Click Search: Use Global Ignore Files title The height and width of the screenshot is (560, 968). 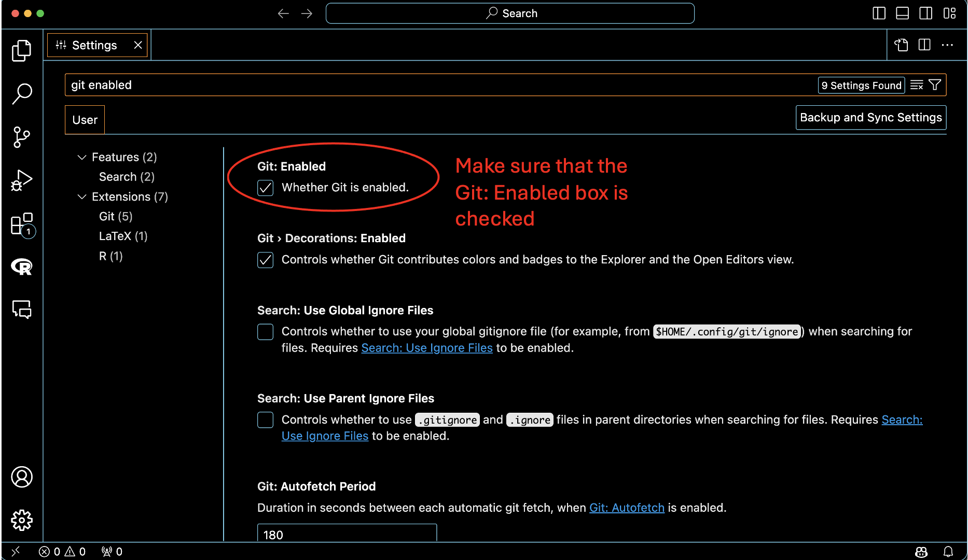[x=345, y=311]
